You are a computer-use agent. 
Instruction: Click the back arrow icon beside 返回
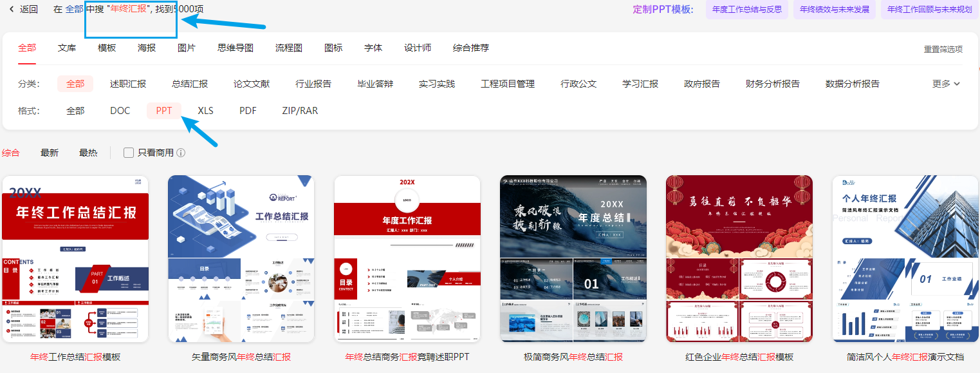(x=12, y=9)
